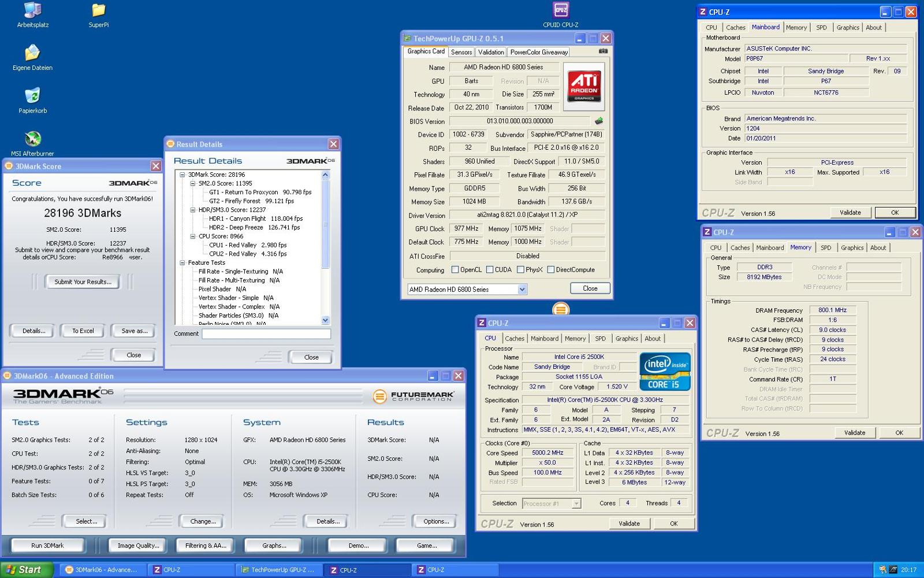Click the GPU-Z screenshot camera icon
This screenshot has height=578, width=924.
[603, 51]
